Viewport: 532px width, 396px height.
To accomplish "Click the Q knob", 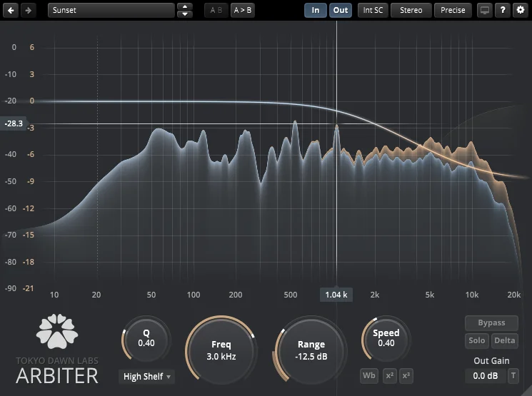I will click(x=146, y=339).
